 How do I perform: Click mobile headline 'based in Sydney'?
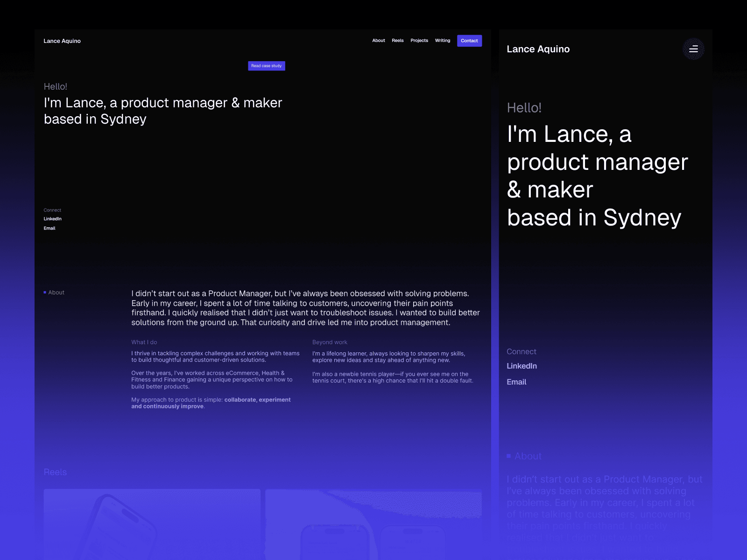pyautogui.click(x=594, y=217)
